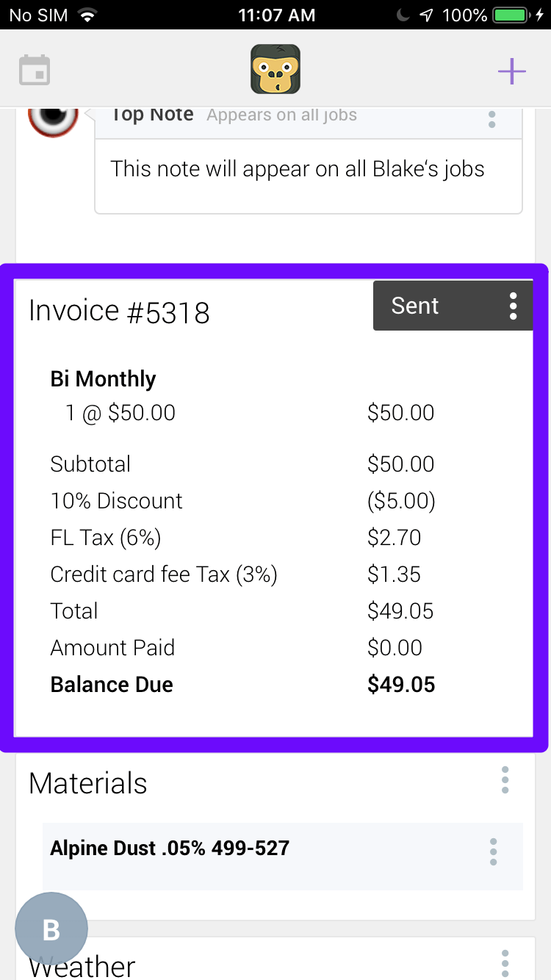Viewport: 551px width, 980px height.
Task: Tap the purple plus add button
Action: 512,71
